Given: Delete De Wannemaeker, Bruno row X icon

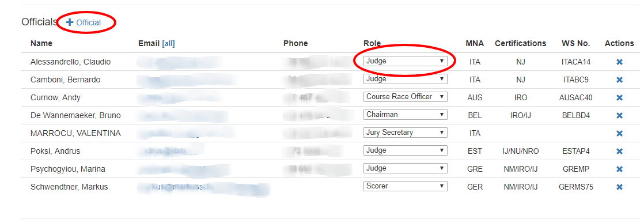Looking at the screenshot, I should (619, 115).
